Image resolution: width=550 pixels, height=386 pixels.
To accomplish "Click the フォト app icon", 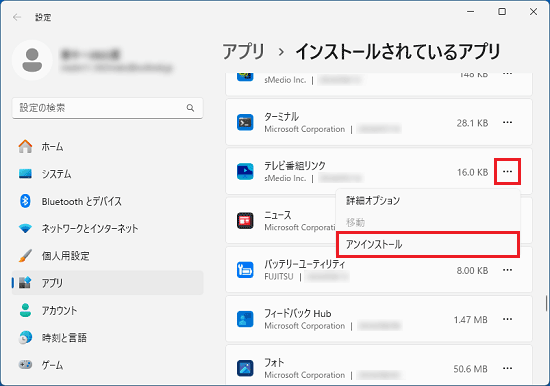I will point(245,368).
